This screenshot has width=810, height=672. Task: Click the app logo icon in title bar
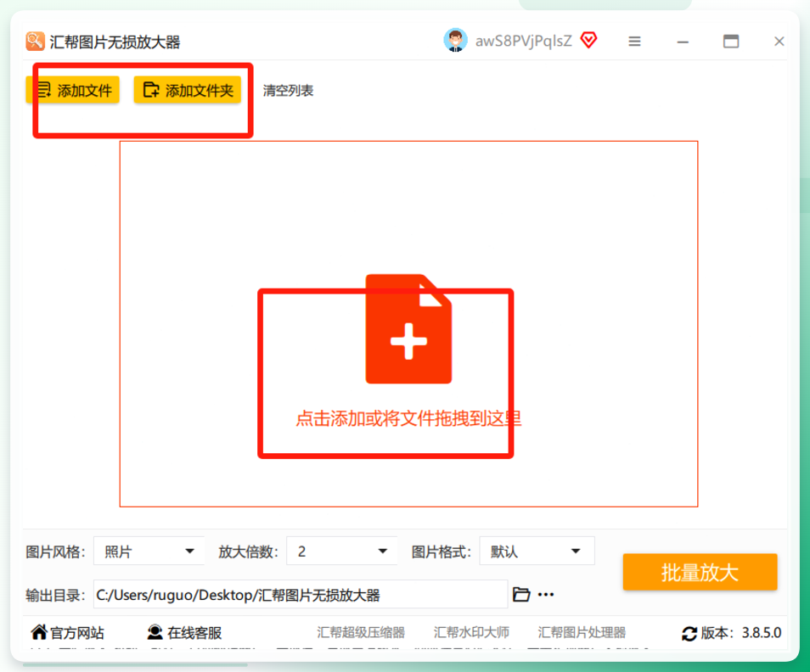[x=35, y=42]
